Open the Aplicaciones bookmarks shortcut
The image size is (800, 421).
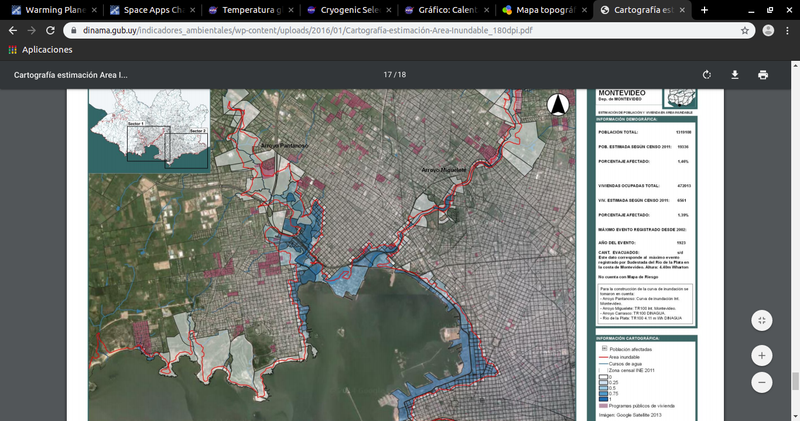coord(40,49)
